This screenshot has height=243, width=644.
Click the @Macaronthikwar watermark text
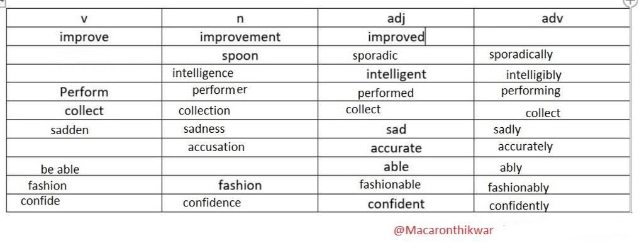[x=443, y=230]
